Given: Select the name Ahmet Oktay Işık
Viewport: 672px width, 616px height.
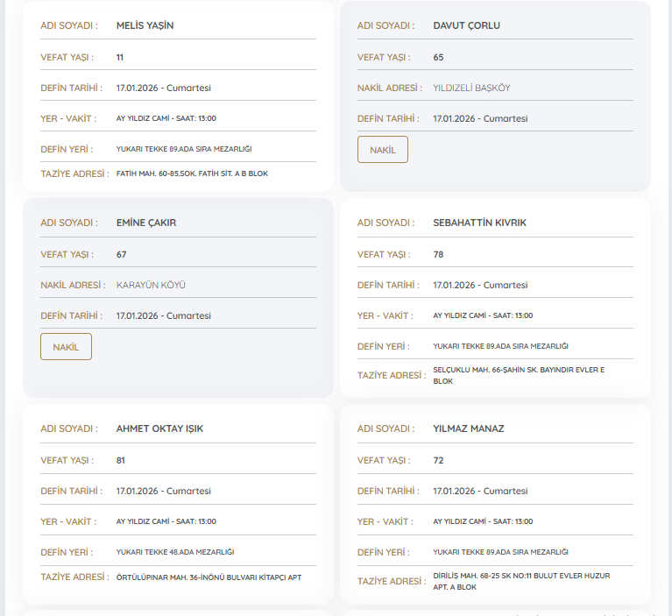Looking at the screenshot, I should [159, 428].
